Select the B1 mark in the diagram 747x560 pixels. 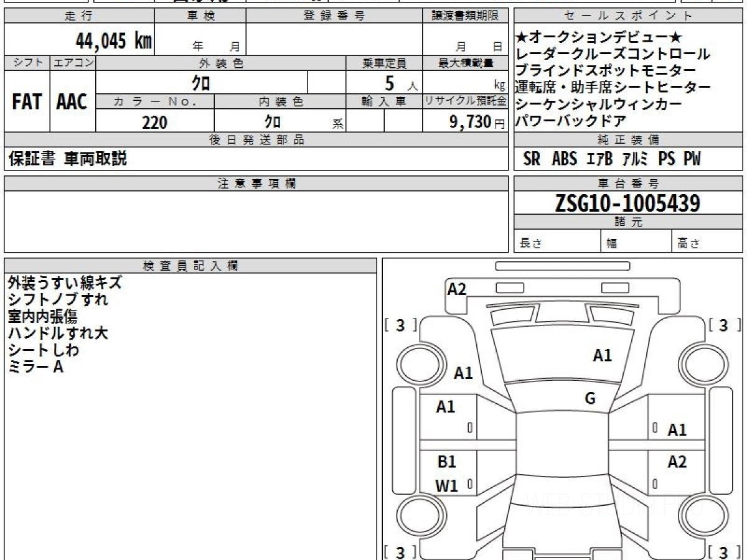click(x=446, y=462)
